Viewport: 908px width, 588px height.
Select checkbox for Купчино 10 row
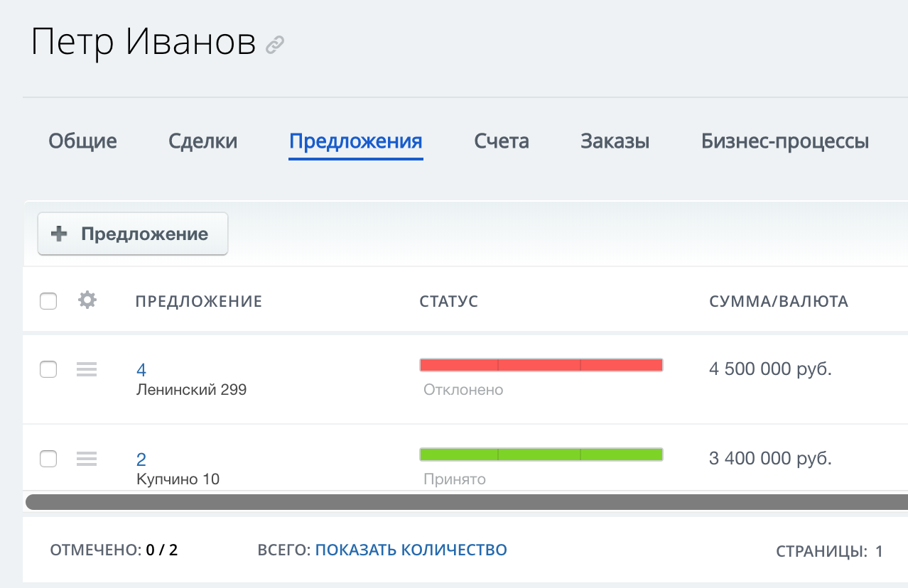[x=48, y=459]
